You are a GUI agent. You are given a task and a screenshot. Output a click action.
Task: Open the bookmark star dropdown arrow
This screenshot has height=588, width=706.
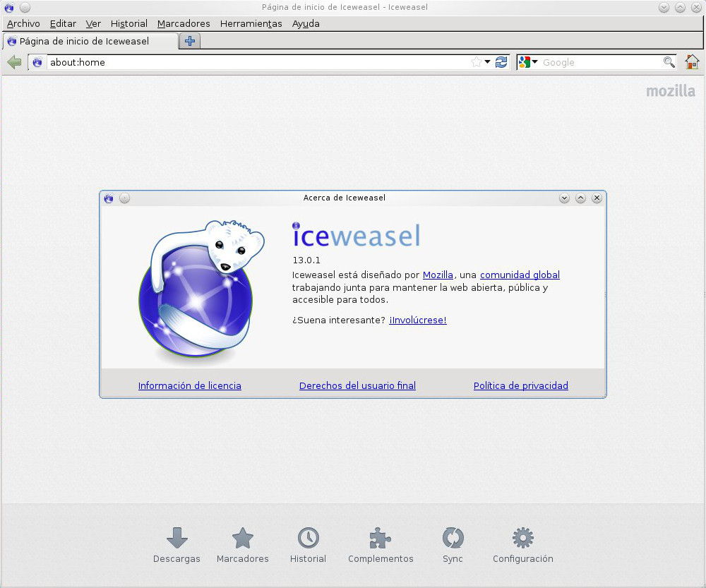pos(486,62)
